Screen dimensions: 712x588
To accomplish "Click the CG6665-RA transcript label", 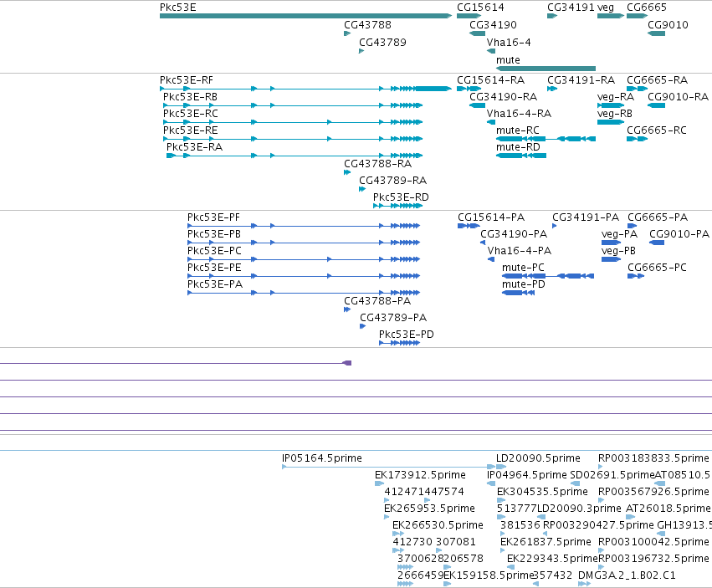I will (657, 80).
